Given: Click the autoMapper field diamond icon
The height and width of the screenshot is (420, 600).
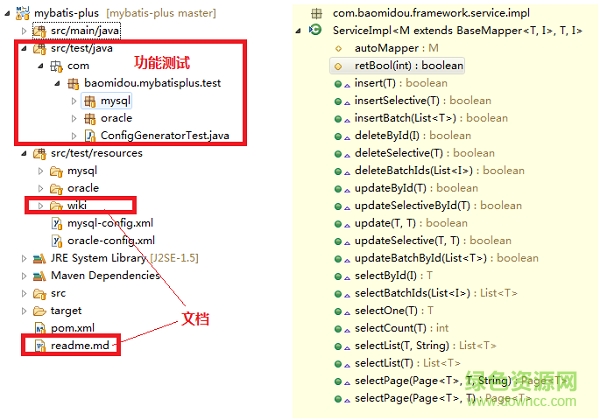Looking at the screenshot, I should point(338,49).
